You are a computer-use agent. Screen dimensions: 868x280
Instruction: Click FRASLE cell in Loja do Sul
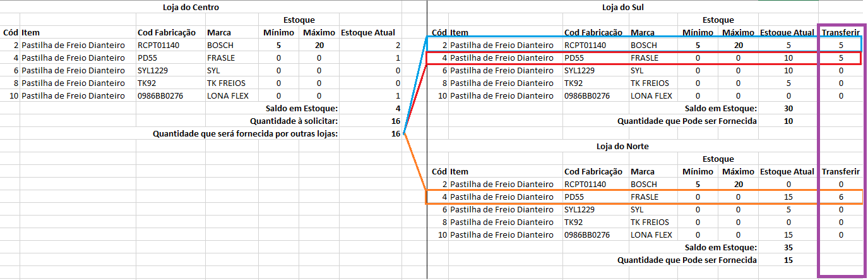(x=645, y=58)
